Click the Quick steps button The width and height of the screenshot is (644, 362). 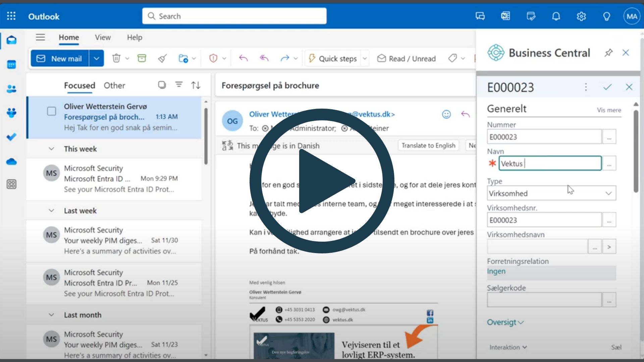click(333, 58)
